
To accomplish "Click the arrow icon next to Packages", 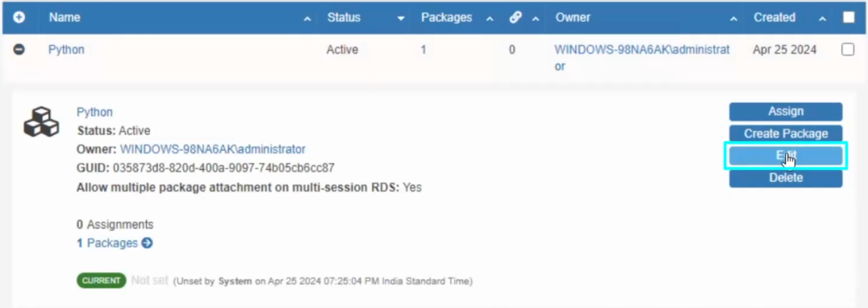I will tap(147, 243).
